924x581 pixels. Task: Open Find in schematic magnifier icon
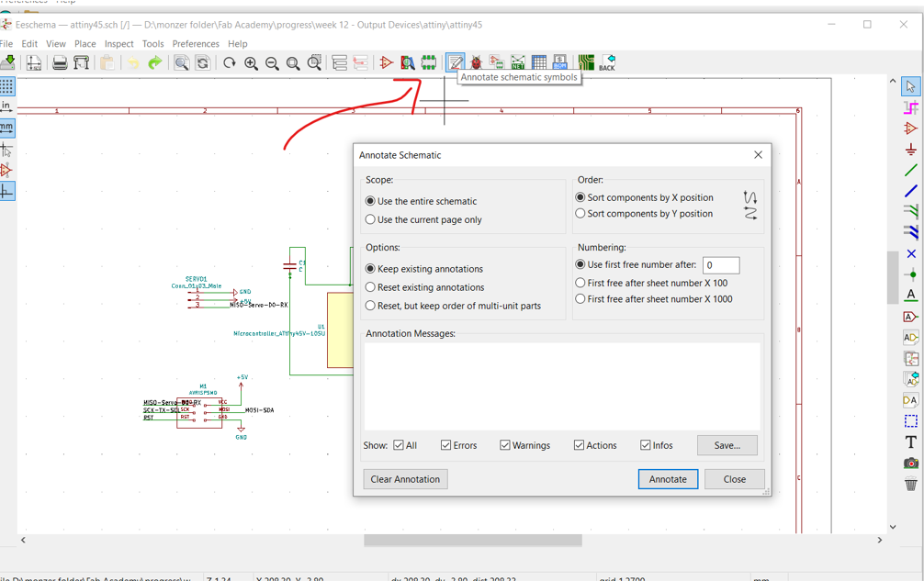click(x=182, y=62)
